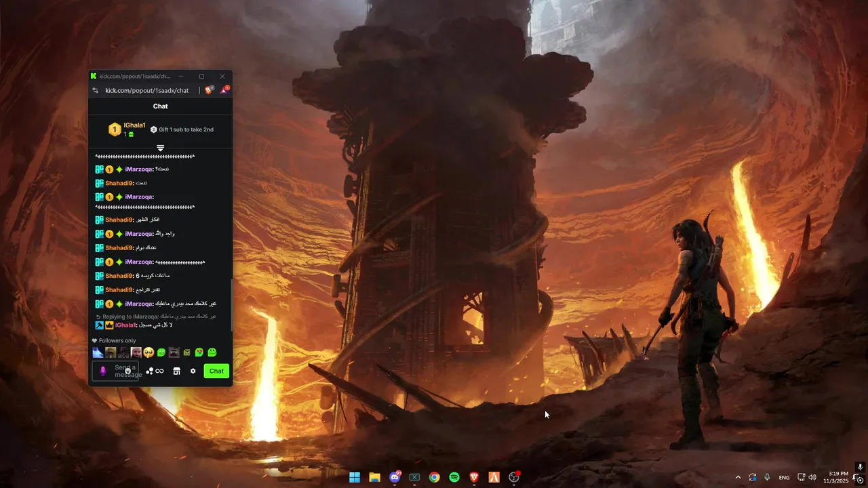Open the Windows Start menu

355,477
